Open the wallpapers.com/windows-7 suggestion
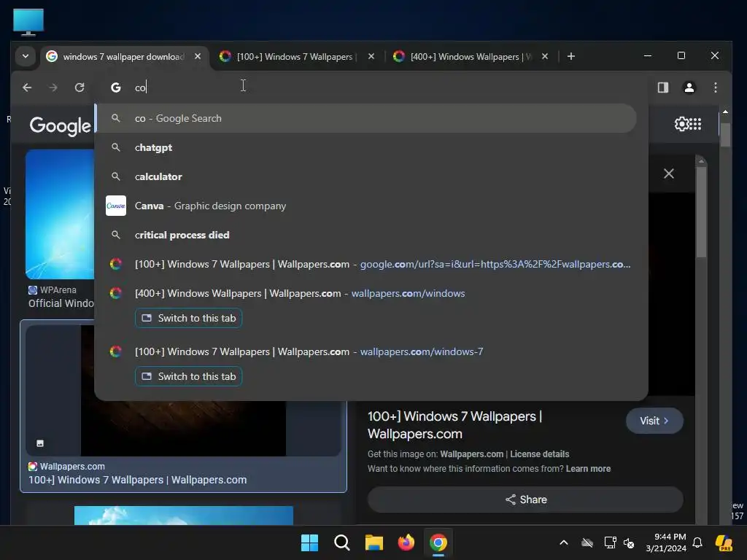The image size is (747, 560). pyautogui.click(x=366, y=351)
